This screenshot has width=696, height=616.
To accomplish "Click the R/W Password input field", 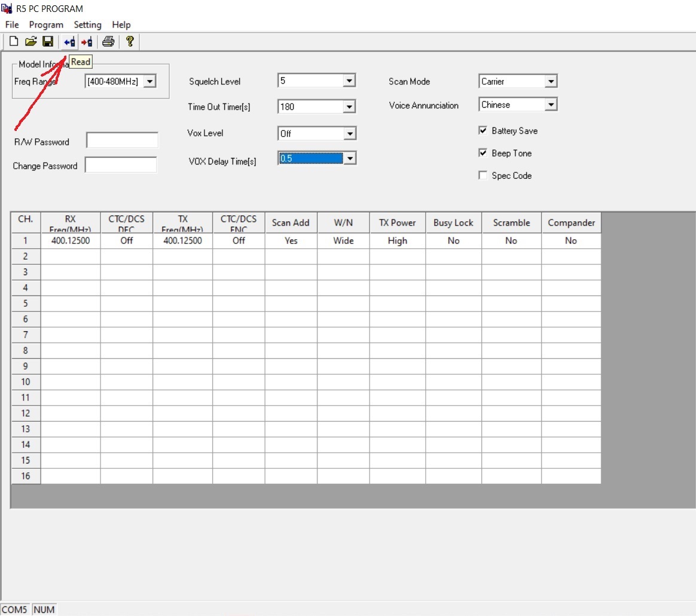I will (122, 141).
